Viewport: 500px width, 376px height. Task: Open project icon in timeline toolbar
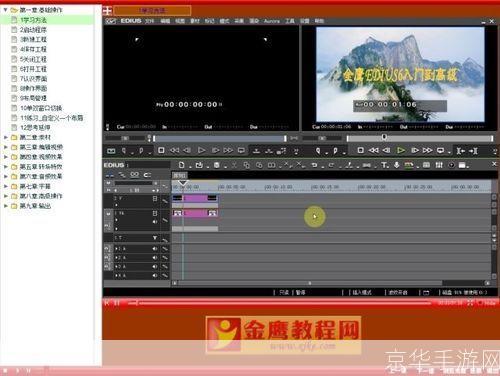point(199,165)
